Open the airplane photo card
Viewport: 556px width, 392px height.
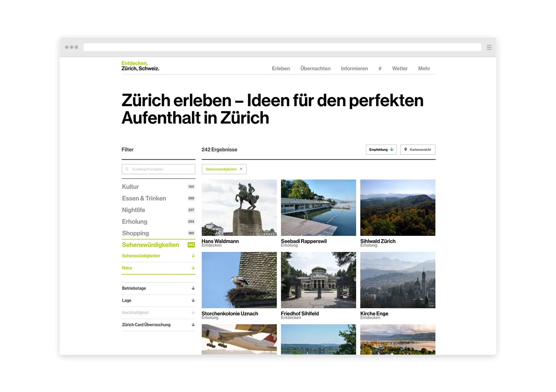coord(239,339)
